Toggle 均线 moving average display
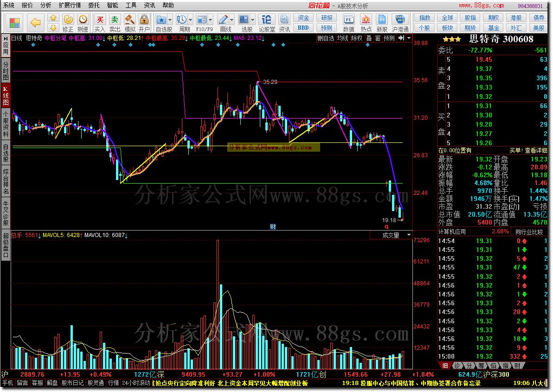Viewport: 553px width, 392px height. [342, 38]
